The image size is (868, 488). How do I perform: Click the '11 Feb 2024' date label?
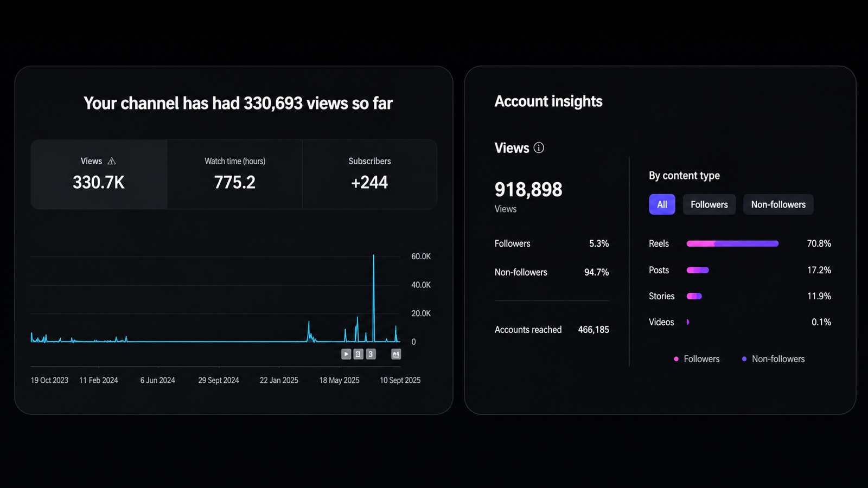(98, 380)
